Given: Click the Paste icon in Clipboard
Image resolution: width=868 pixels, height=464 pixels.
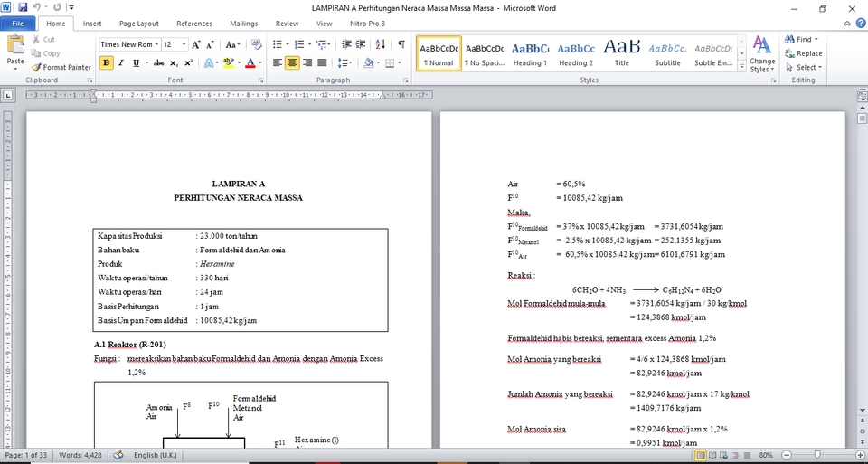Looking at the screenshot, I should point(15,45).
